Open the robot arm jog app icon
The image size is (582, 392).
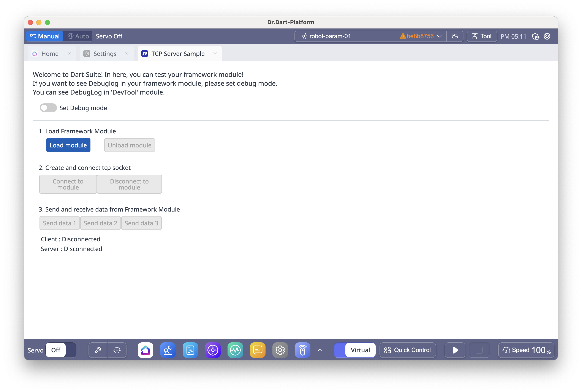coord(168,350)
